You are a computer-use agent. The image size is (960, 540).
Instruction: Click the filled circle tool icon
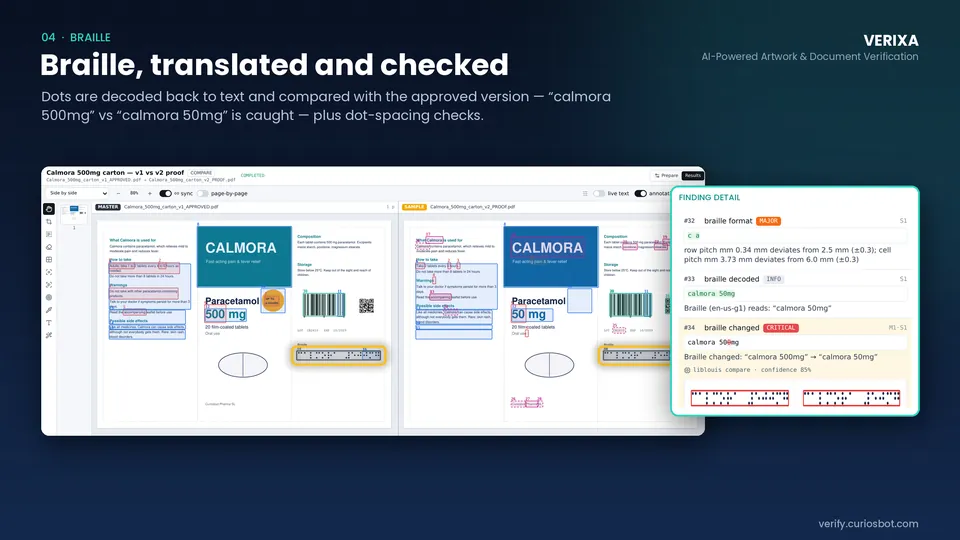pyautogui.click(x=49, y=298)
